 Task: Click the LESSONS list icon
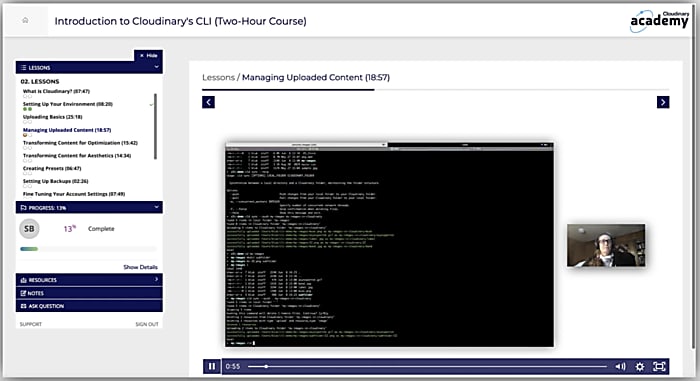point(24,67)
